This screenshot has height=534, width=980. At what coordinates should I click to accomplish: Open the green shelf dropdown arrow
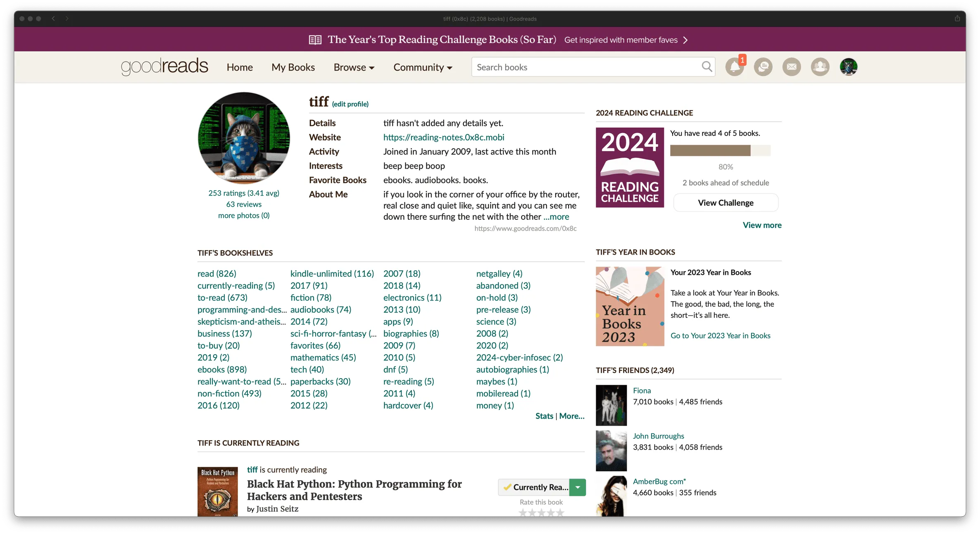coord(578,487)
